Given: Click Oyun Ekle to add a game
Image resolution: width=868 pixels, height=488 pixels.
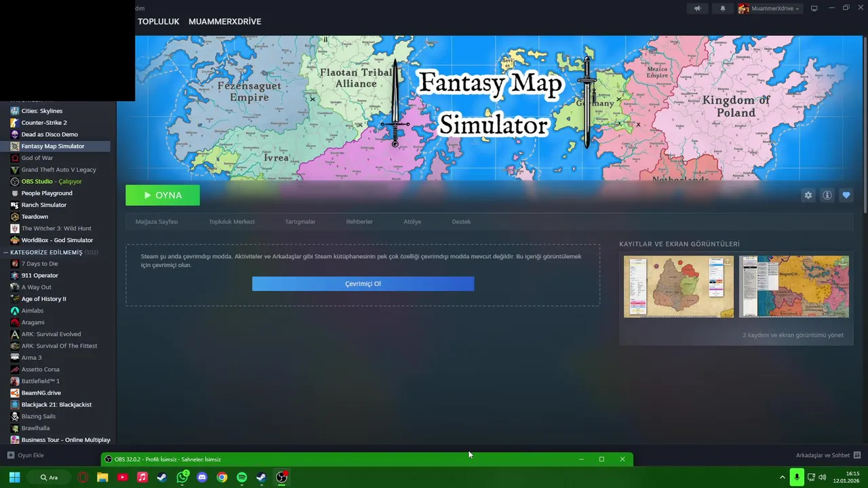Looking at the screenshot, I should [25, 455].
